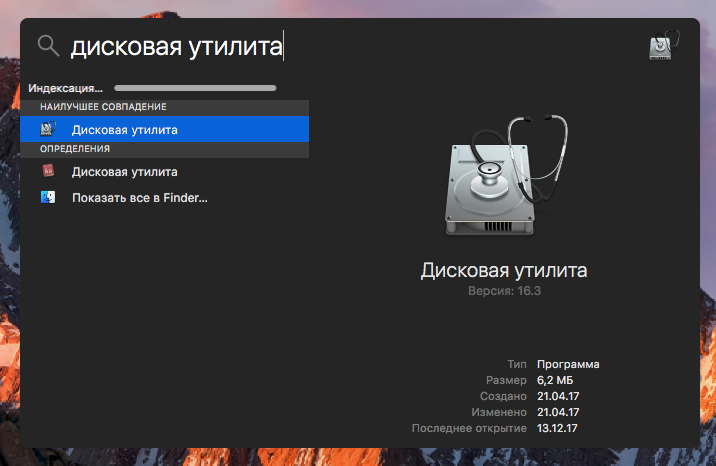Click the indexing progress bar

(x=195, y=88)
